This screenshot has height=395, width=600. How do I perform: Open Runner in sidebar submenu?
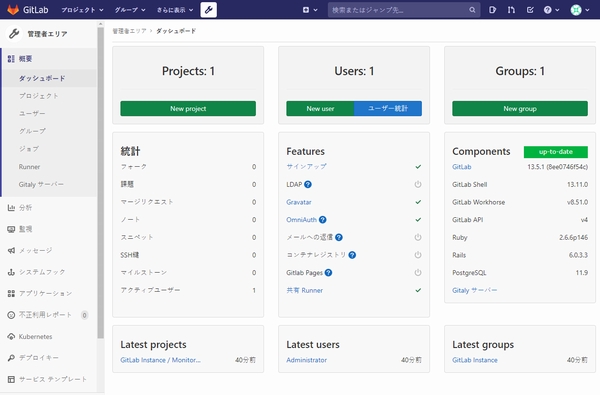(29, 166)
